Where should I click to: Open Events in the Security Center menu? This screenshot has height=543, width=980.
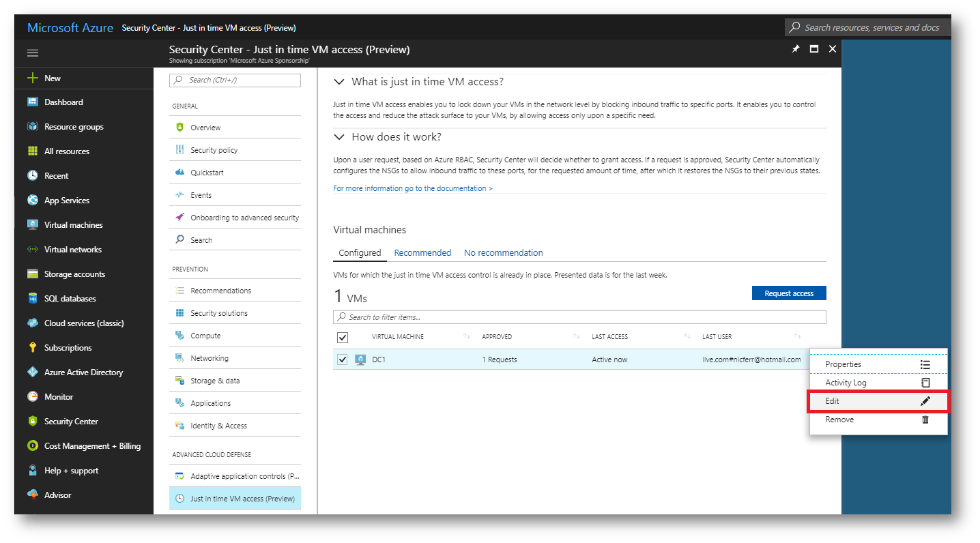click(235, 195)
